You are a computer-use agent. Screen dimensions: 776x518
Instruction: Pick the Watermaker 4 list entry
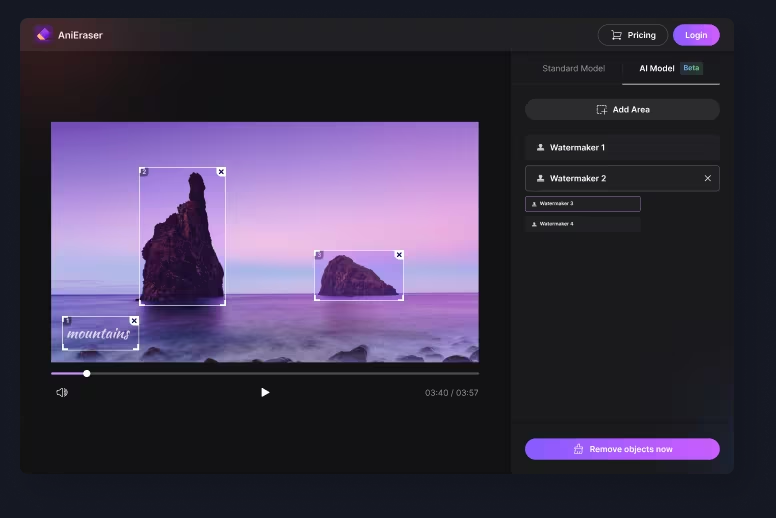click(583, 224)
